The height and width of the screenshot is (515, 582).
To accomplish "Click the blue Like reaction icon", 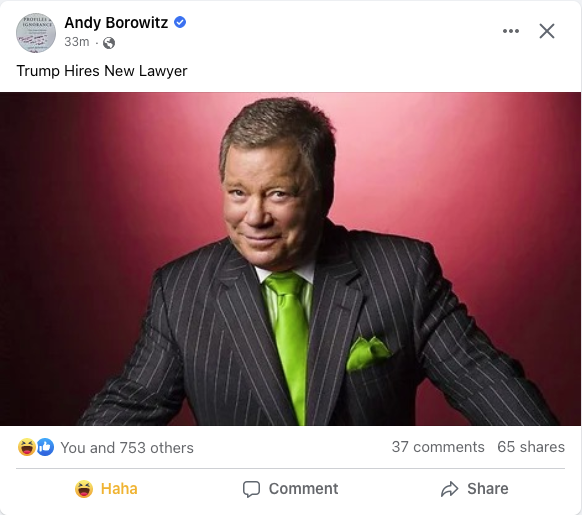I will coord(45,447).
